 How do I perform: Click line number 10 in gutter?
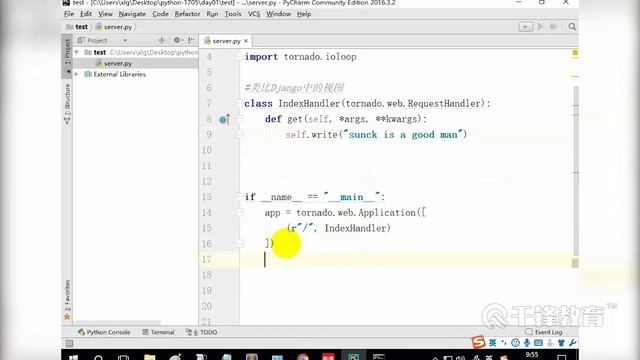click(207, 150)
